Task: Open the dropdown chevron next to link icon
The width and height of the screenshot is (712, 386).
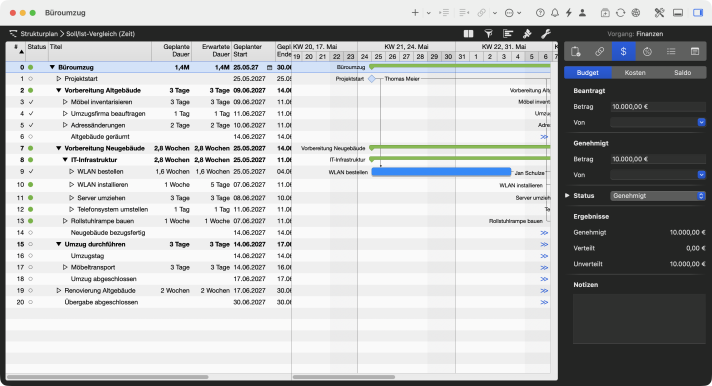Action: [x=495, y=13]
